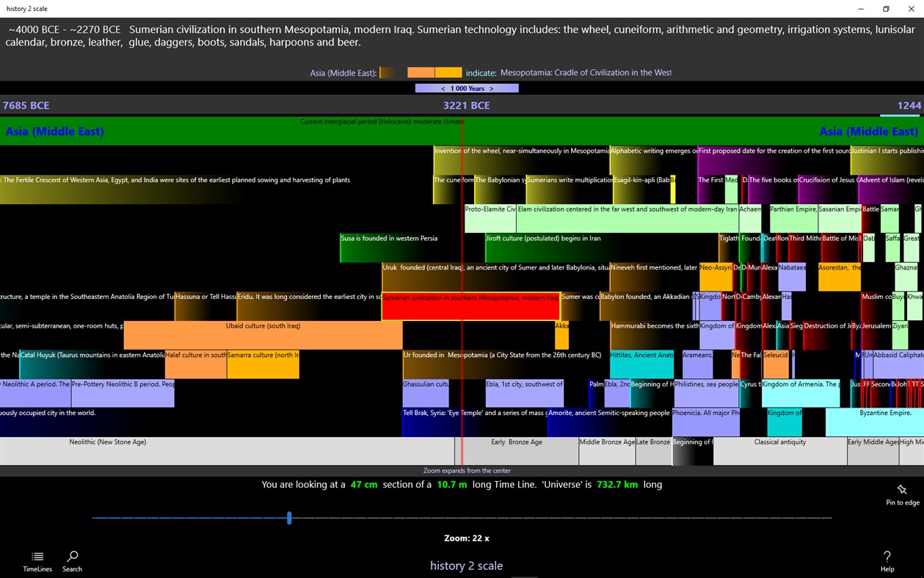924x578 pixels.
Task: Click the blue zoom slider handle
Action: coord(289,518)
